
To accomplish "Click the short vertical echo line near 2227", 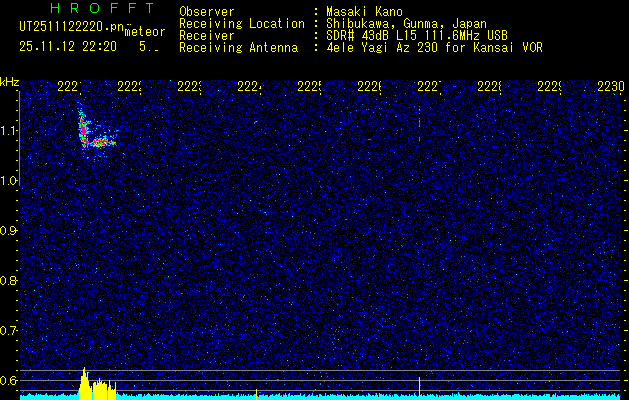I will click(x=419, y=124).
